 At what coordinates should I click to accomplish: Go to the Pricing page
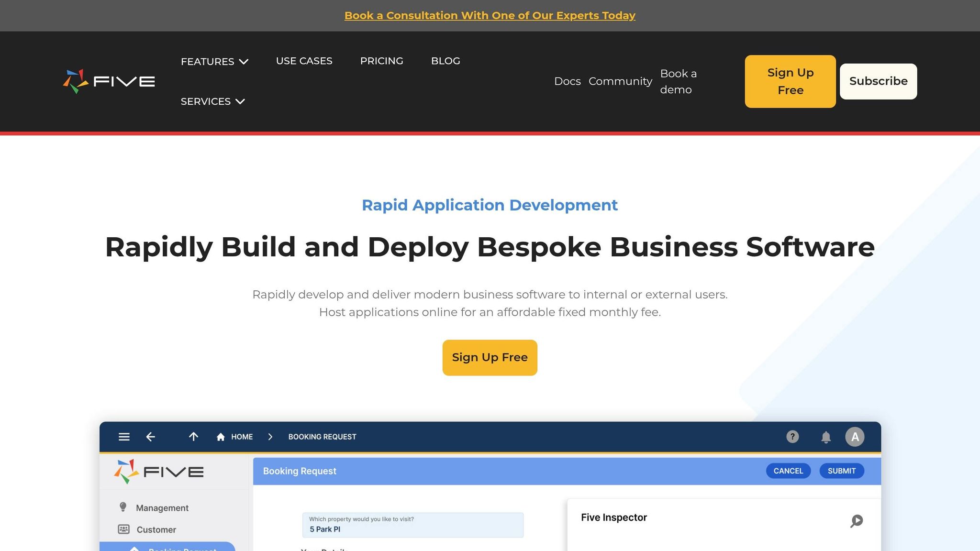381,61
